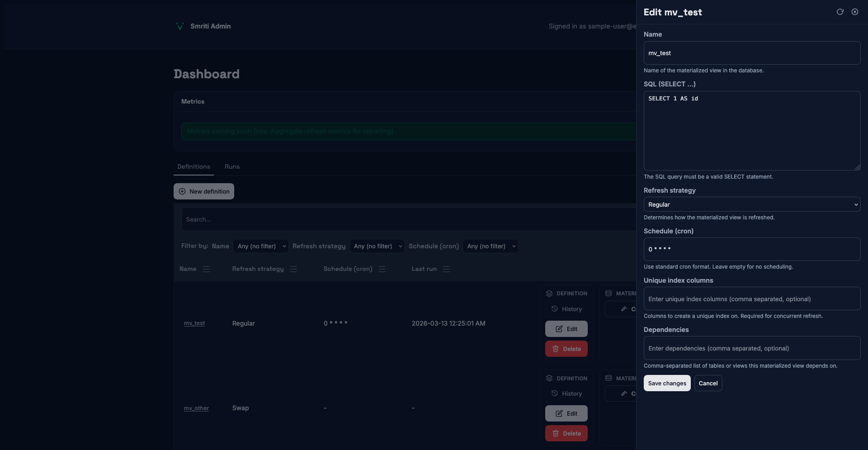Open column menu for Name header
The image size is (868, 450).
(x=206, y=269)
